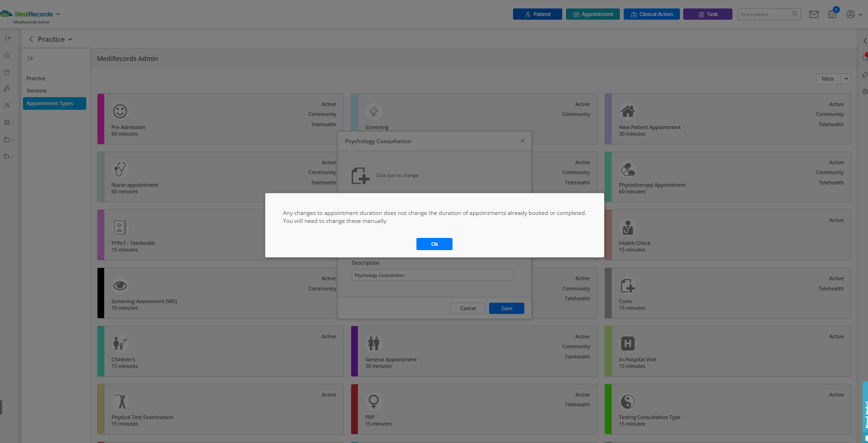This screenshot has height=443, width=868.
Task: Select Sessions in the left panel
Action: tap(37, 90)
